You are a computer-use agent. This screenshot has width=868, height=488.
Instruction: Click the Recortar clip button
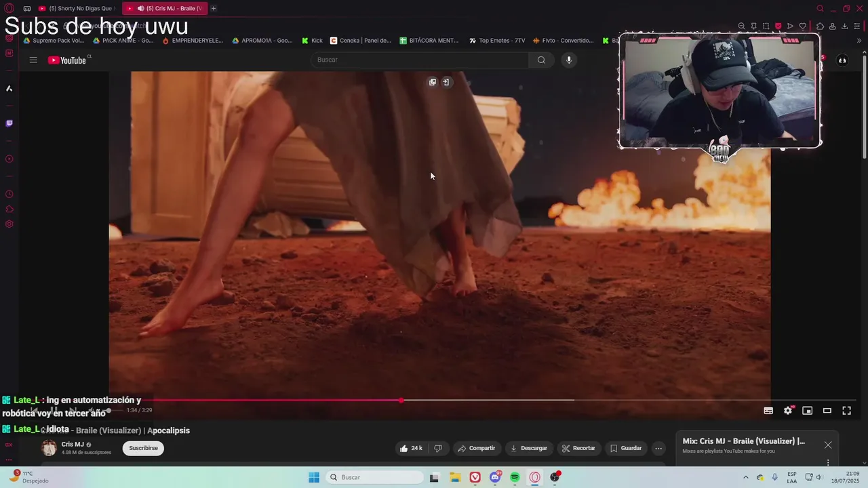point(578,448)
